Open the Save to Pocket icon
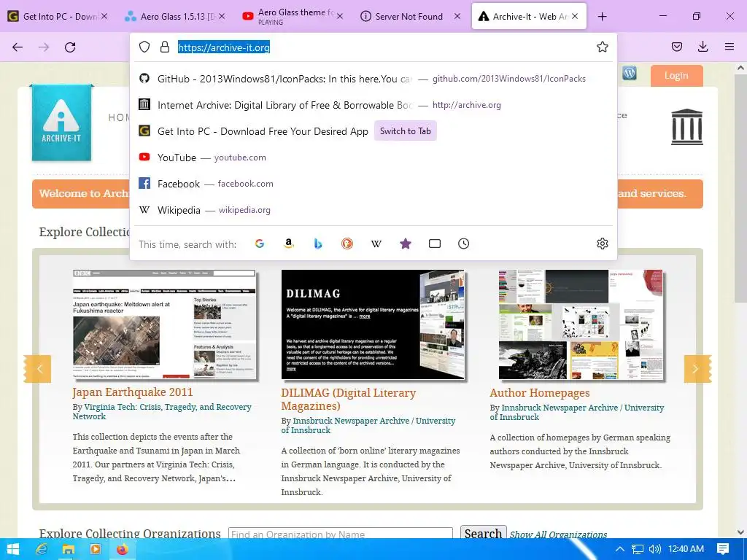The height and width of the screenshot is (560, 747). coord(676,47)
